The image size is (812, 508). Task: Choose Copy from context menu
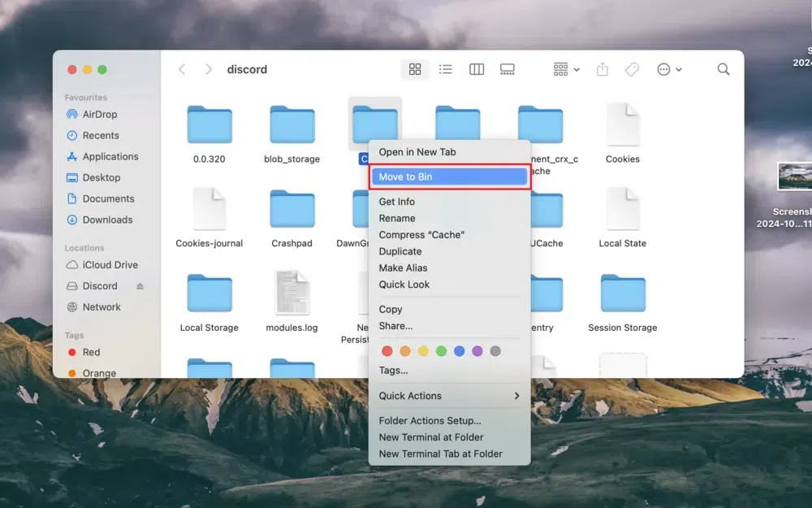(450, 310)
